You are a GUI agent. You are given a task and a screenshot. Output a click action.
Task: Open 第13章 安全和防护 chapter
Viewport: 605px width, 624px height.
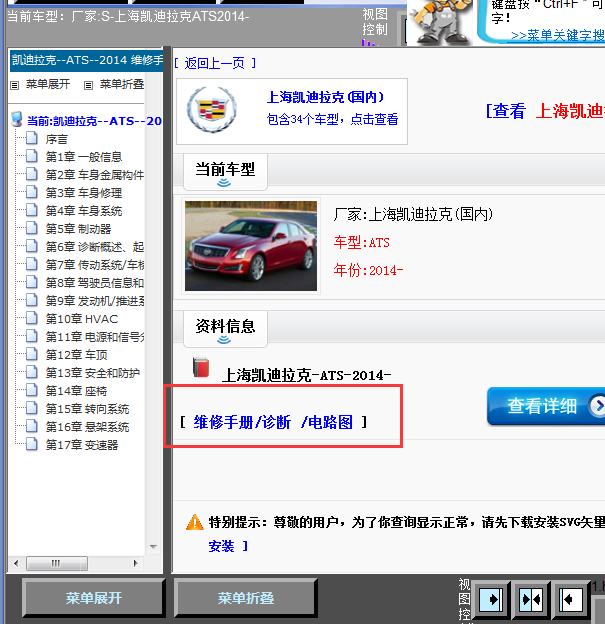(93, 373)
